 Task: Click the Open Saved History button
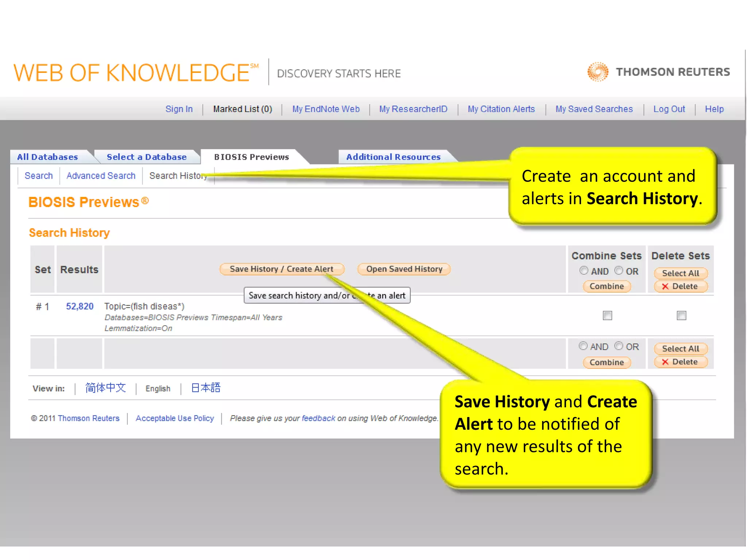point(404,269)
